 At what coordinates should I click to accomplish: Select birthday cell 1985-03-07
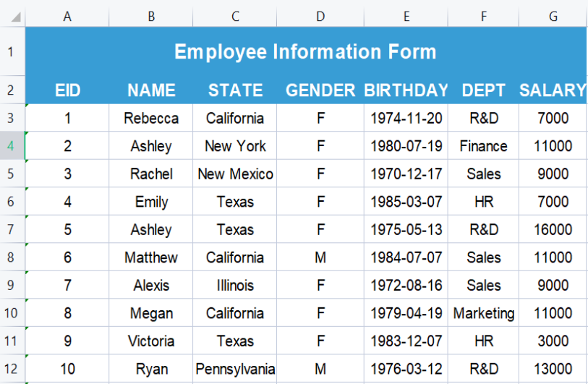pyautogui.click(x=406, y=202)
